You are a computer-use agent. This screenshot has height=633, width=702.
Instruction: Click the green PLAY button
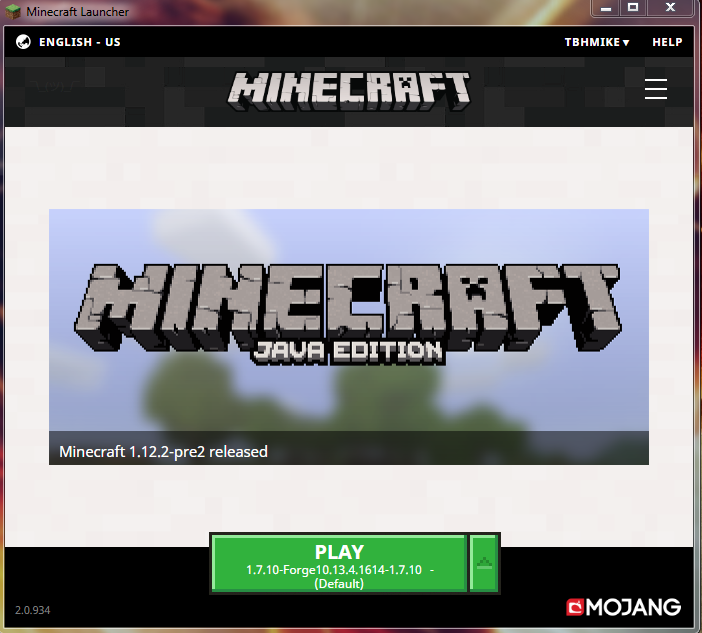[x=339, y=564]
